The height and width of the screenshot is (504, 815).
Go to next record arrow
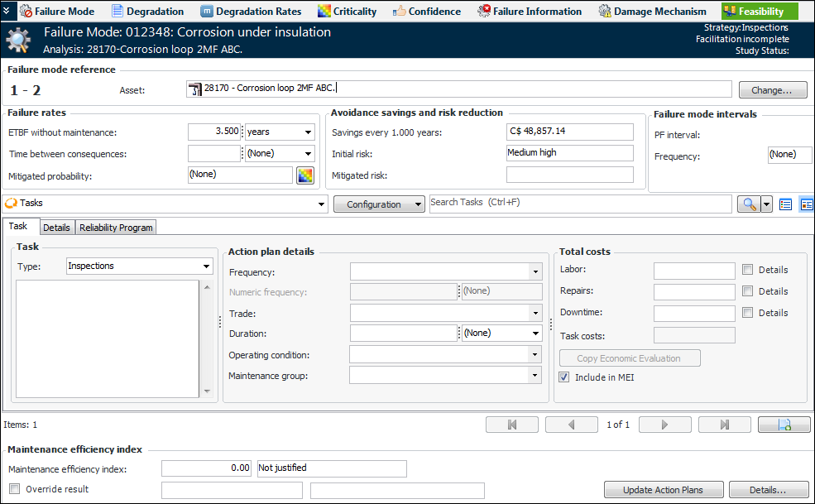[x=665, y=425]
